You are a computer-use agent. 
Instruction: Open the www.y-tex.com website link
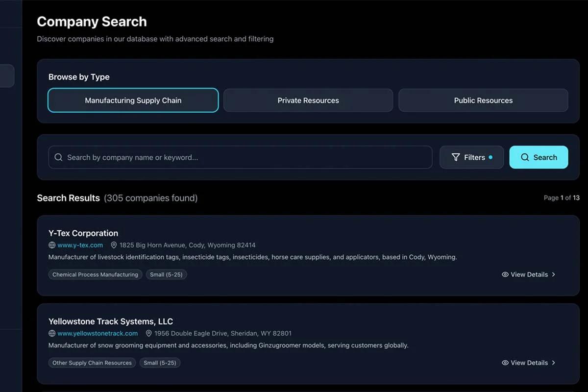(x=80, y=245)
